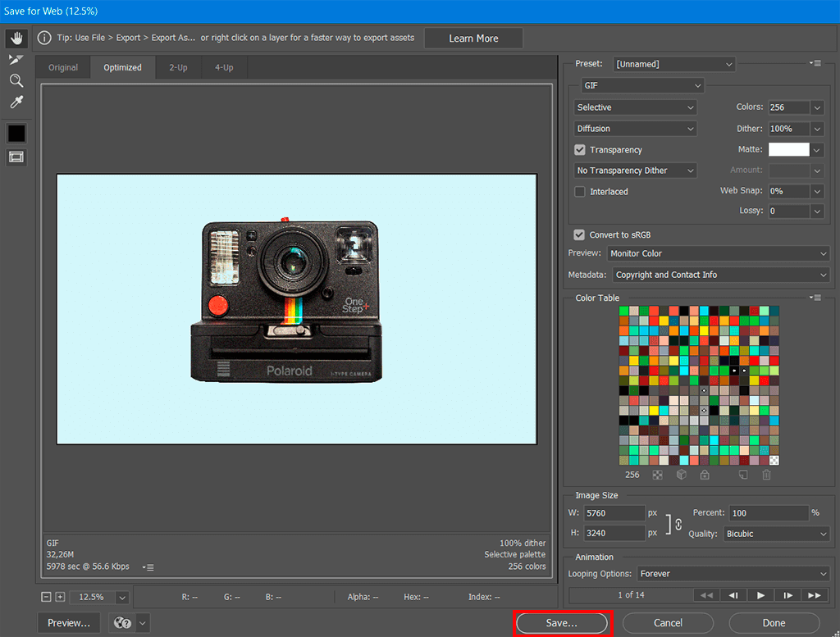
Task: Play the animation
Action: pyautogui.click(x=760, y=595)
